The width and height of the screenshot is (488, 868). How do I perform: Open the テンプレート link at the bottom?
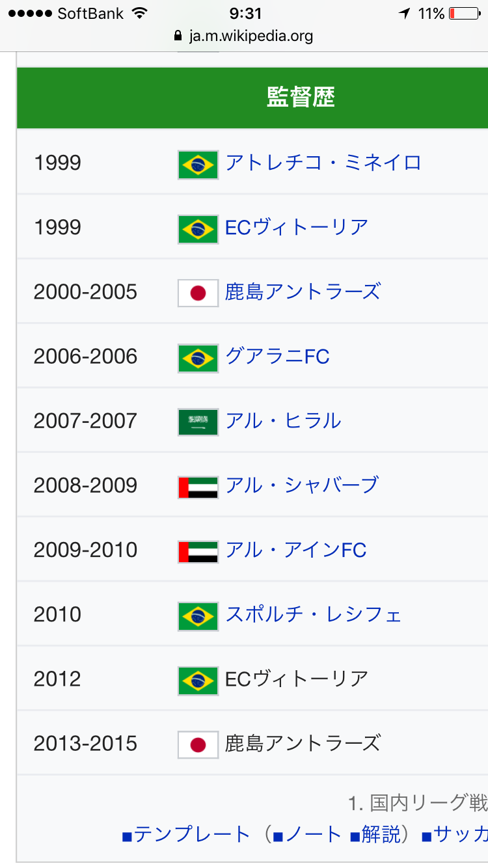coord(192,835)
